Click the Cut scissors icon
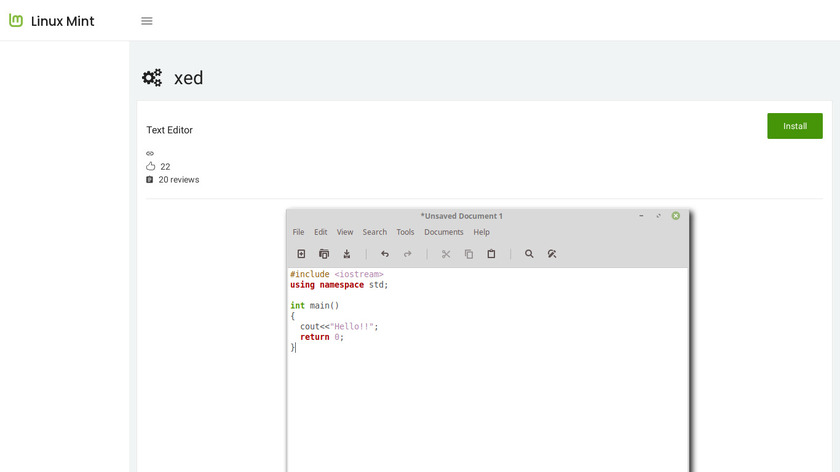This screenshot has width=840, height=472. pyautogui.click(x=446, y=254)
